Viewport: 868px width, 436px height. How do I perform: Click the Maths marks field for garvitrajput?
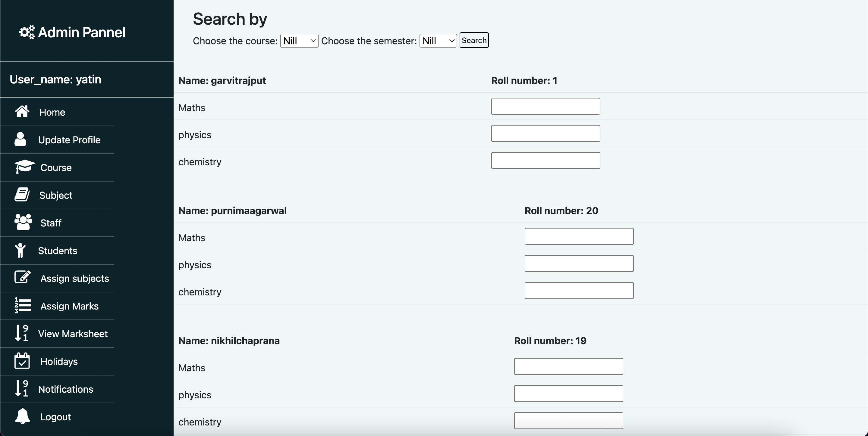[x=545, y=106]
